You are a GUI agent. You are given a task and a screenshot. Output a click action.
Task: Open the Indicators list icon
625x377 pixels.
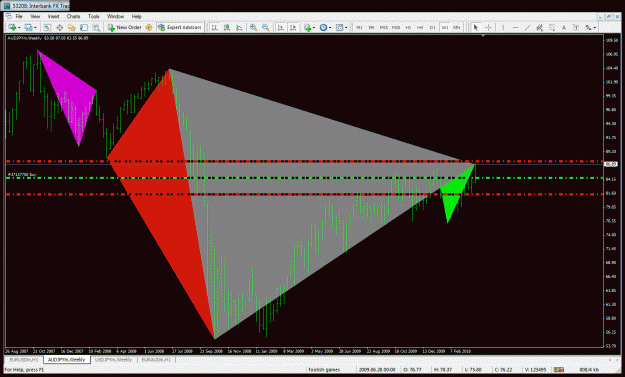[308, 27]
